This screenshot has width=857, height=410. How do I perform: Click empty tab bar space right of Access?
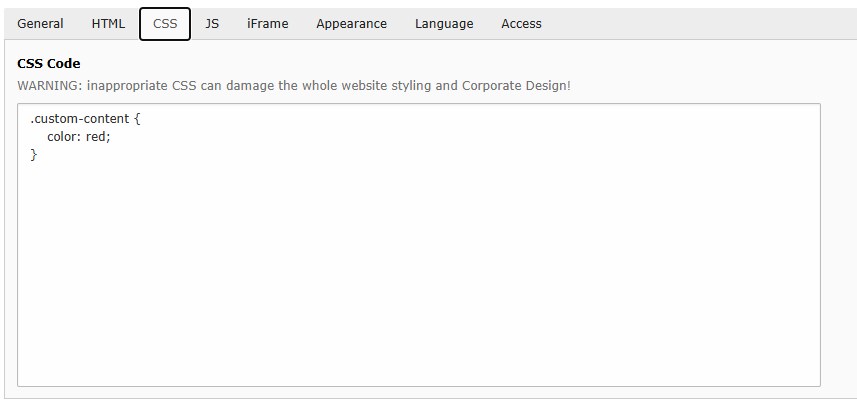(x=700, y=24)
